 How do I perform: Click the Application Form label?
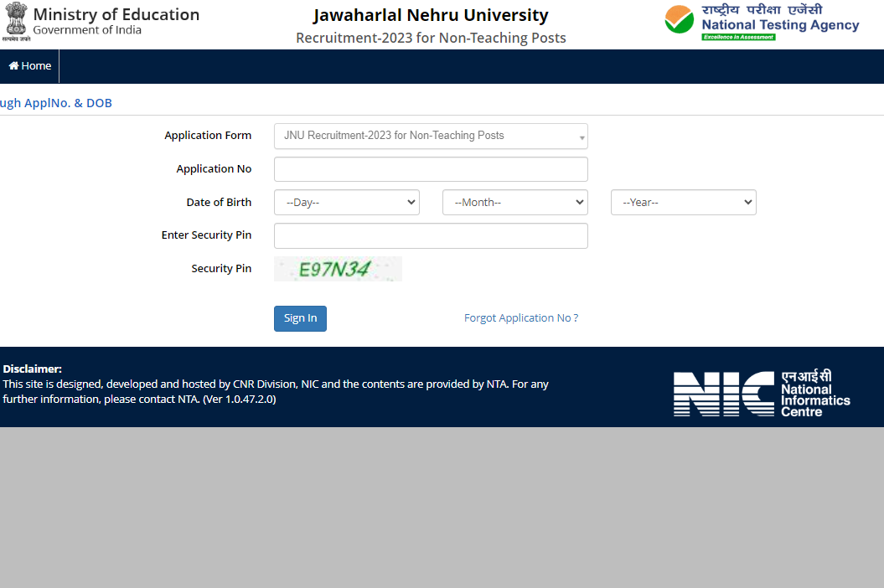(208, 136)
